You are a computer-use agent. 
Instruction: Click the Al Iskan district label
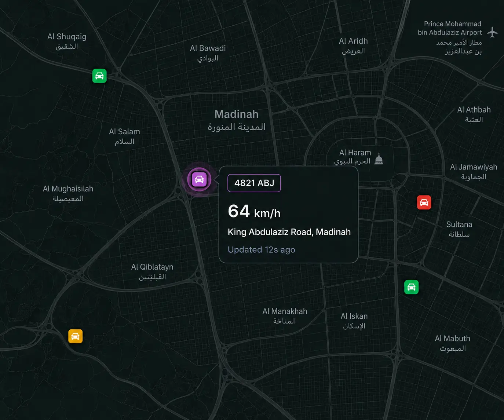tap(354, 321)
